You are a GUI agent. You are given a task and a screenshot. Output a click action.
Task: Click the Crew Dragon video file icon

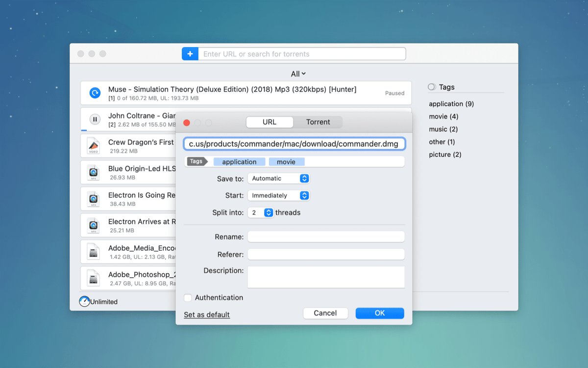point(94,146)
